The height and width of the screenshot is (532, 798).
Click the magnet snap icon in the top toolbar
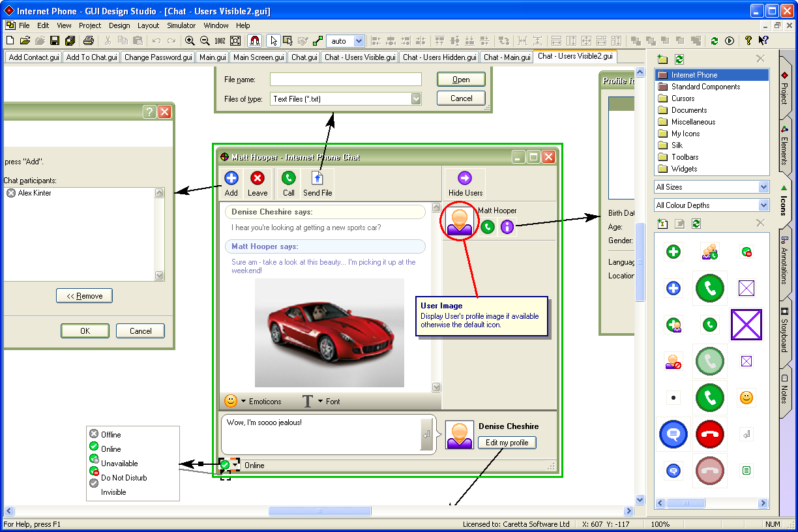click(254, 40)
